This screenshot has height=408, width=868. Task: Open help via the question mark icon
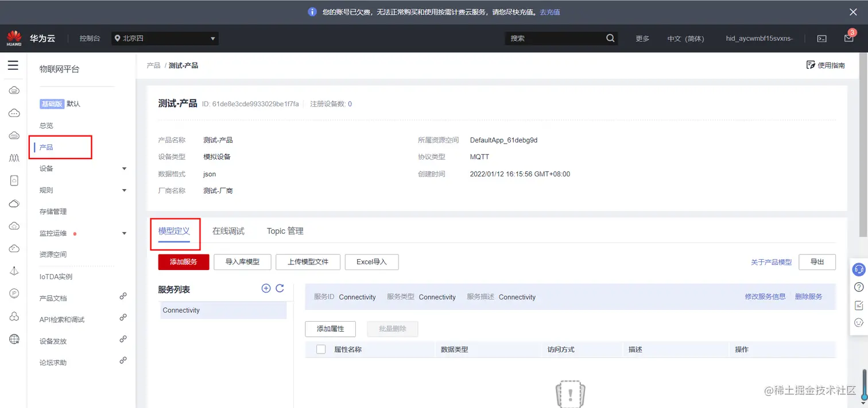(x=859, y=286)
